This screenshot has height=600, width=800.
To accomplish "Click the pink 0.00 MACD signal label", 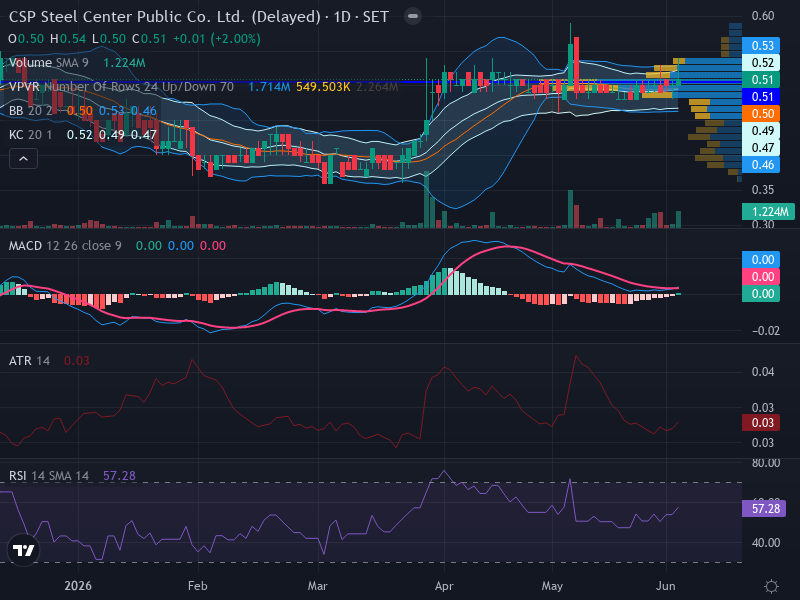I will [x=761, y=277].
